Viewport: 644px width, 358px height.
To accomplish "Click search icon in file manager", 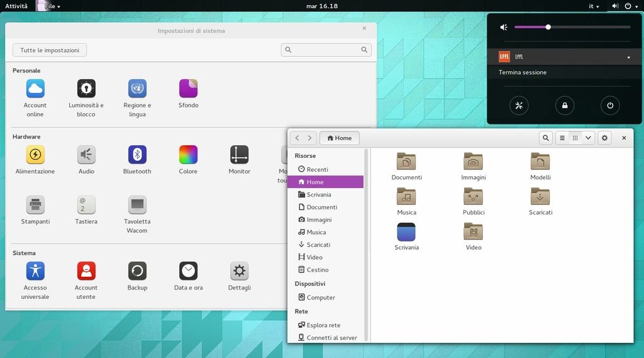I will tap(546, 138).
